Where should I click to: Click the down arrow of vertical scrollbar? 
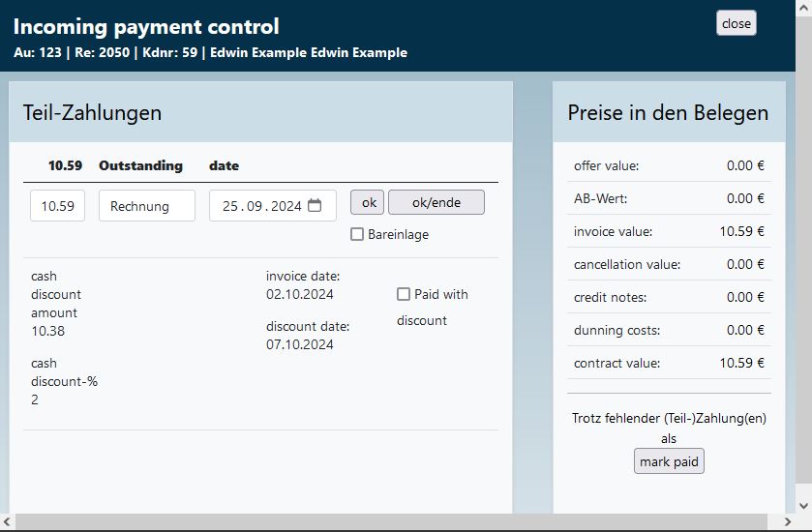(803, 505)
